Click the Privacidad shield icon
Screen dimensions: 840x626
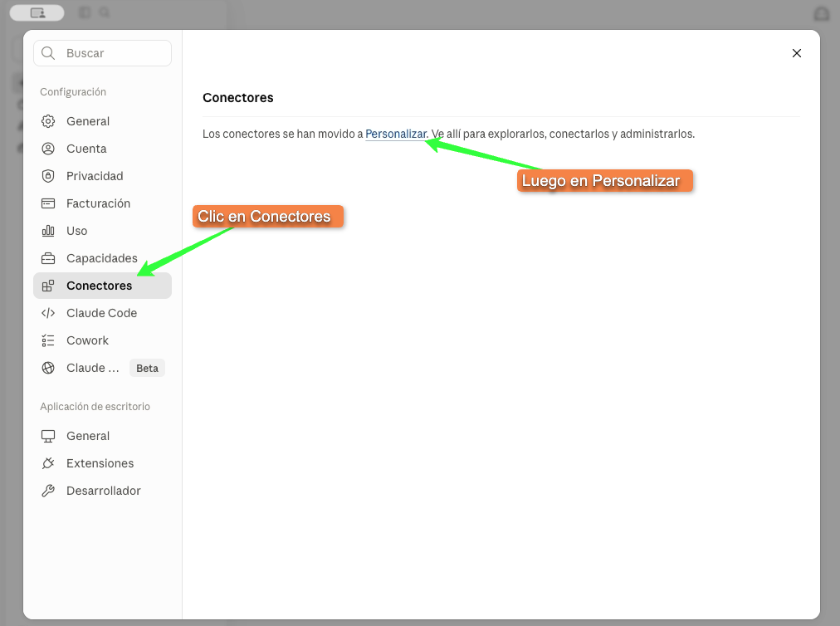tap(48, 176)
